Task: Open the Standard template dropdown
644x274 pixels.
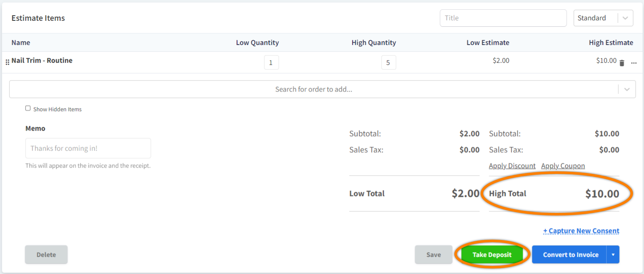Action: click(603, 18)
